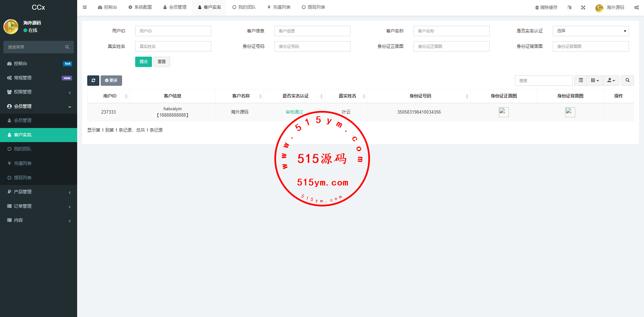Image resolution: width=644 pixels, height=317 pixels.
Task: Toggle the table card view button
Action: point(581,80)
